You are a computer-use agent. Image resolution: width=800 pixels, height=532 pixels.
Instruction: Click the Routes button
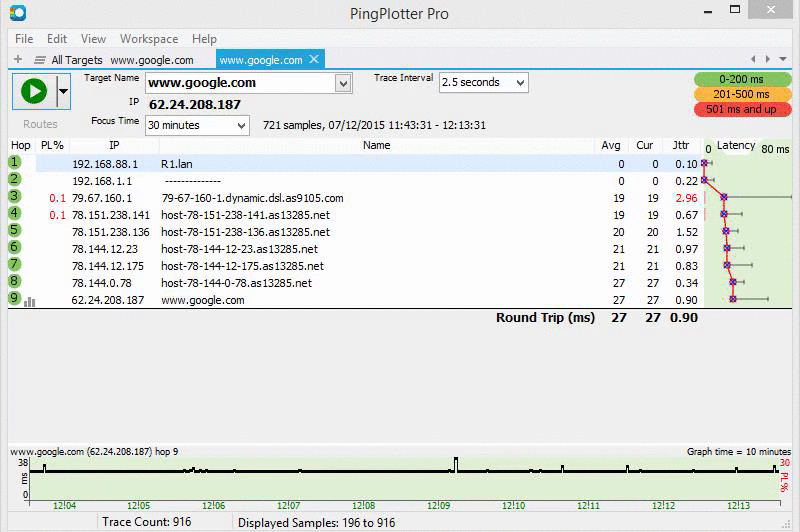[x=40, y=124]
